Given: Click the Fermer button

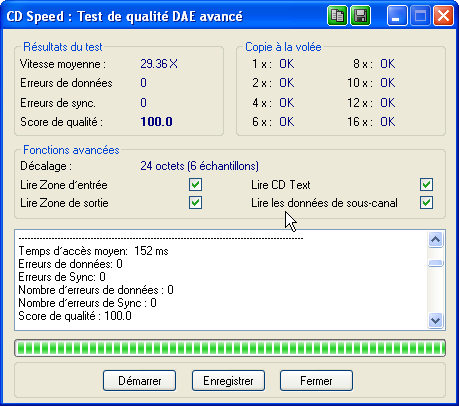Looking at the screenshot, I should coord(316,381).
